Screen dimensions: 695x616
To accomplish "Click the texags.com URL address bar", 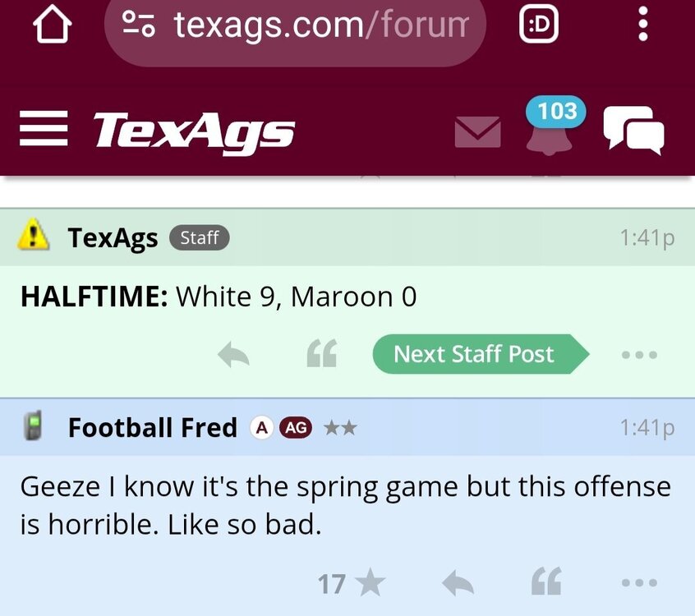I will [x=320, y=26].
